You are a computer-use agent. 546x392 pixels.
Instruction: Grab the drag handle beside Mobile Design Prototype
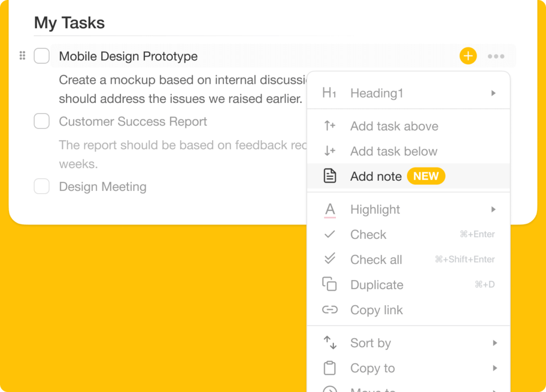tap(22, 55)
